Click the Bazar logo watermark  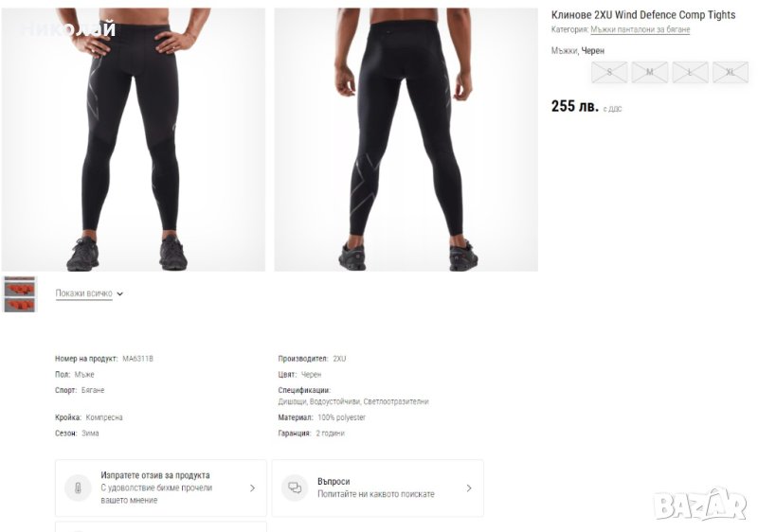(x=701, y=505)
